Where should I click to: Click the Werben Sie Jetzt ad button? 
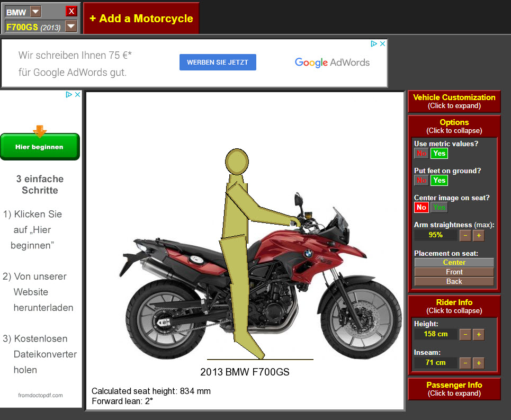218,62
